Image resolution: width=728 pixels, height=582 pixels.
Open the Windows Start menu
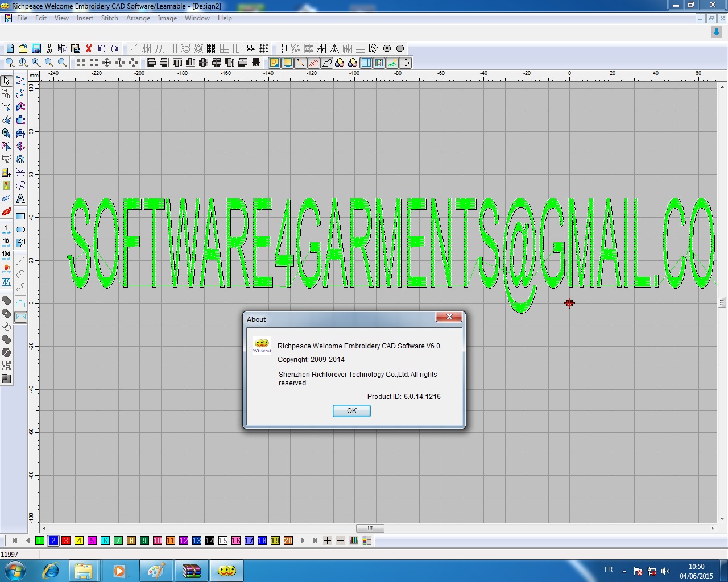[x=15, y=571]
